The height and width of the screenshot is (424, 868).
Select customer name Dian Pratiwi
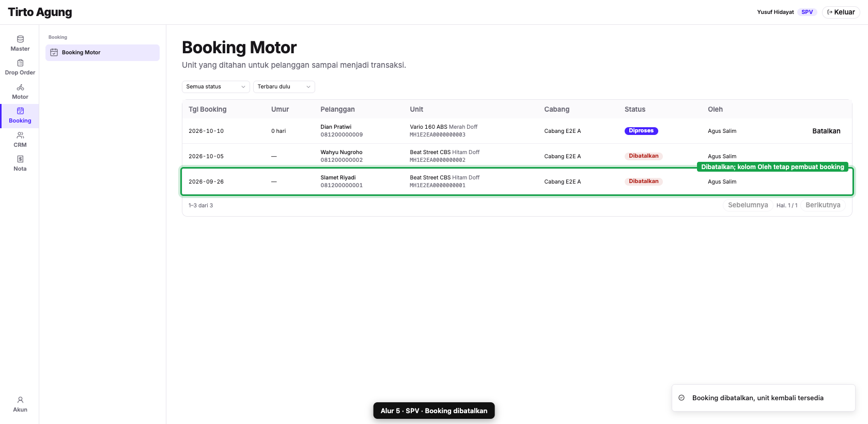[x=336, y=127]
